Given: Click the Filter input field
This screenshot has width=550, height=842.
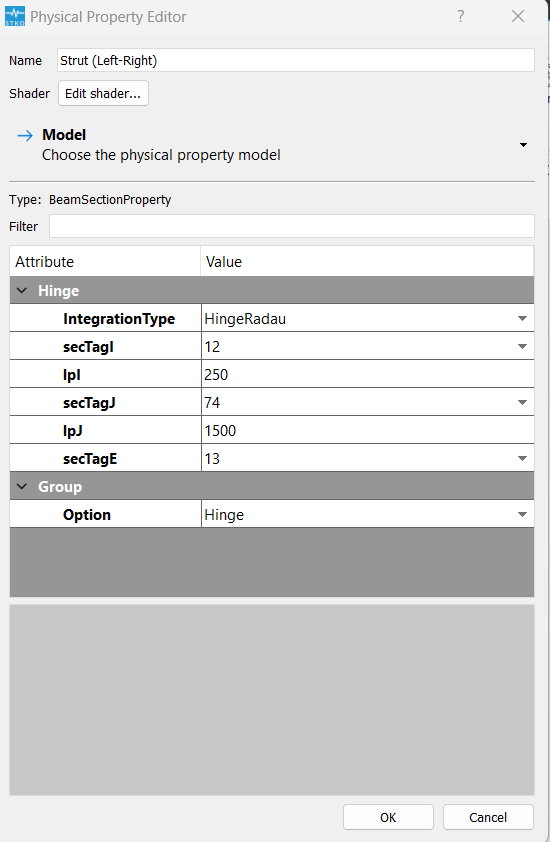Looking at the screenshot, I should coord(292,226).
